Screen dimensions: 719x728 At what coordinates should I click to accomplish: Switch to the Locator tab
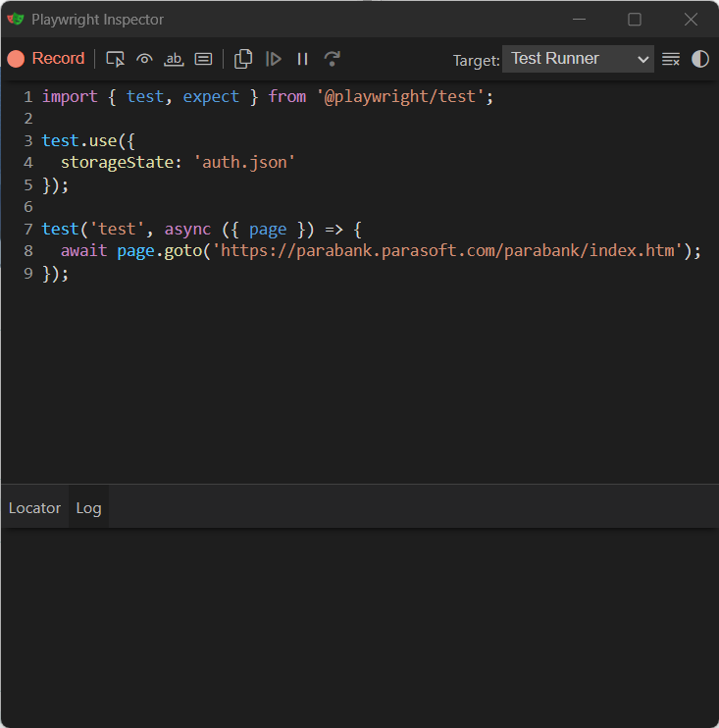point(34,508)
